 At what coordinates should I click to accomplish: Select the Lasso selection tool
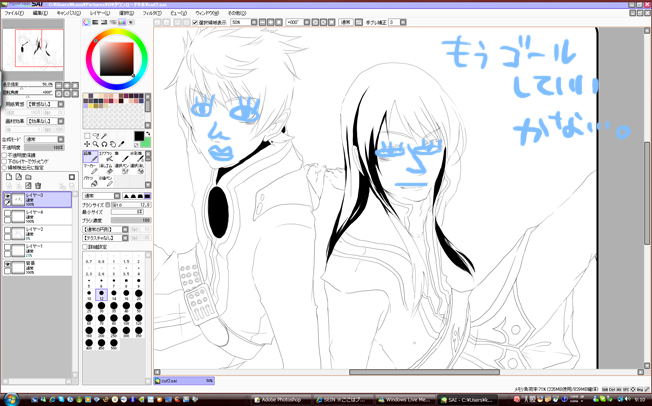pos(96,136)
